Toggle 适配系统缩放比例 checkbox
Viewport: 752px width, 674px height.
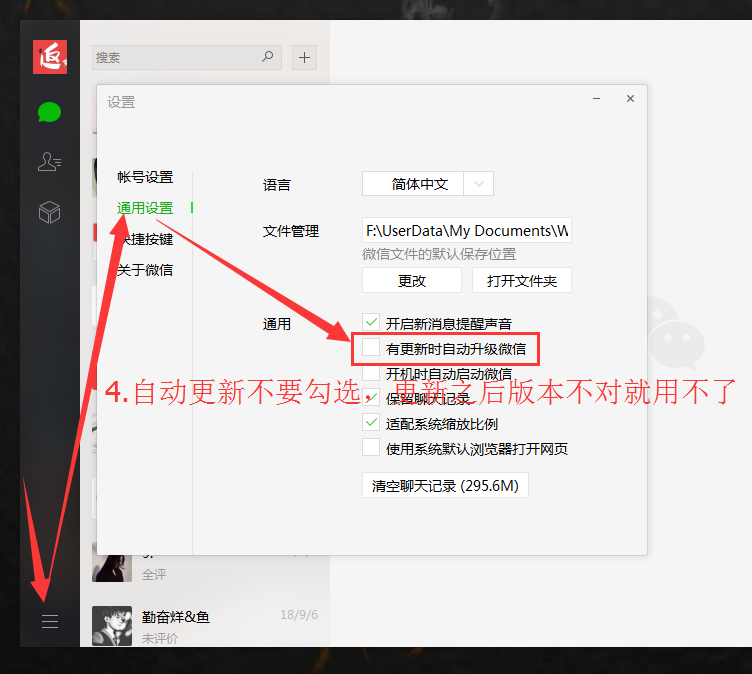(x=371, y=423)
